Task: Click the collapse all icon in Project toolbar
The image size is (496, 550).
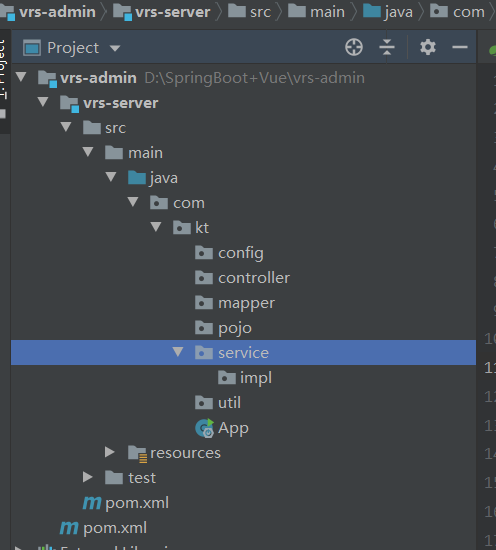Action: click(387, 47)
